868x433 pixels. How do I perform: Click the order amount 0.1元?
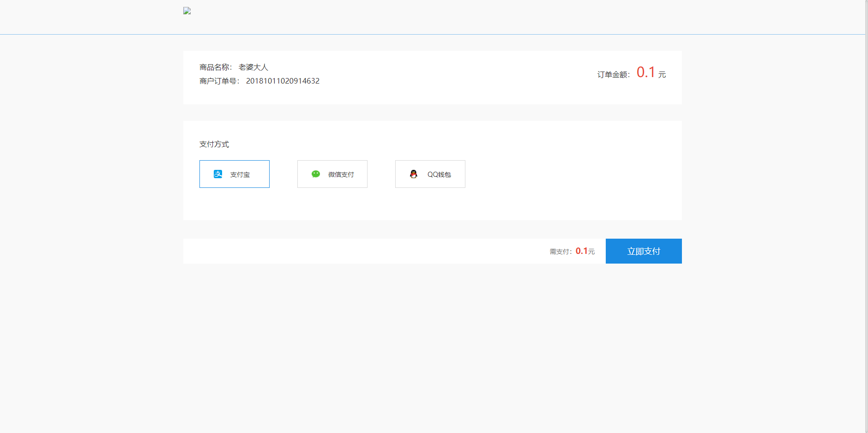[x=649, y=72]
